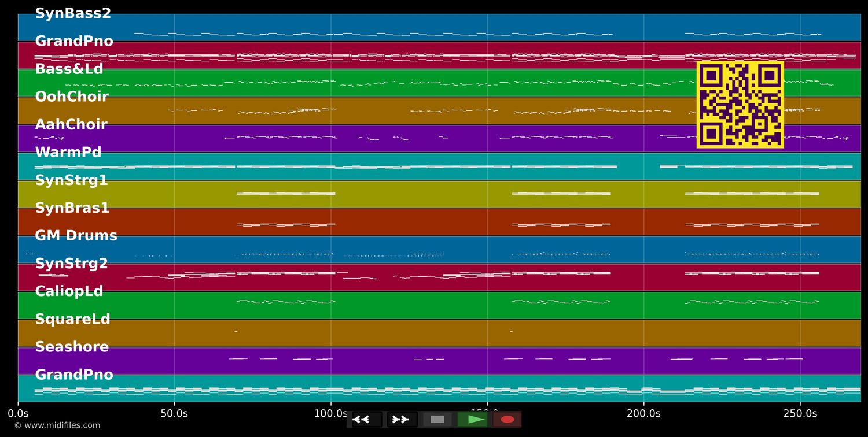This screenshot has height=437, width=868.
Task: Click the rewind playback button
Action: 367,420
